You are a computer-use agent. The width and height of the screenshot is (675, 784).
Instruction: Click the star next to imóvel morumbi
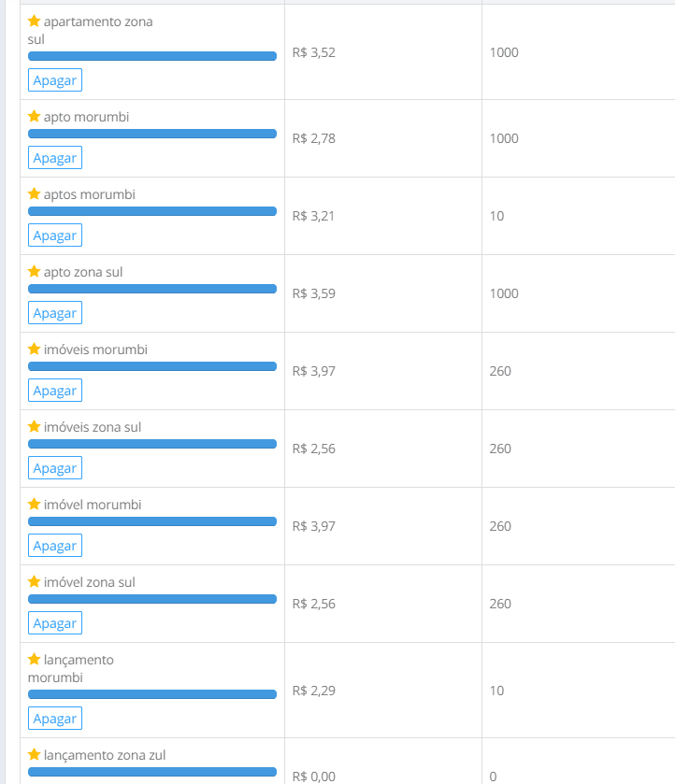tap(35, 505)
